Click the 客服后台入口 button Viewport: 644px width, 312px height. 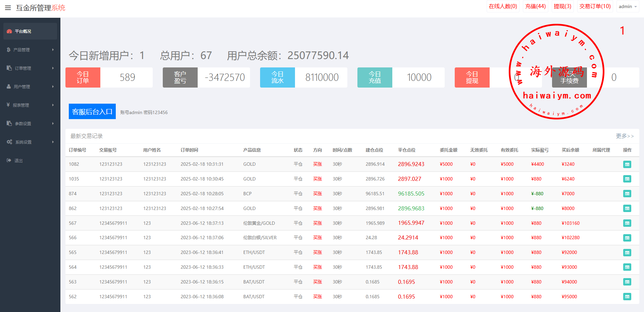92,111
